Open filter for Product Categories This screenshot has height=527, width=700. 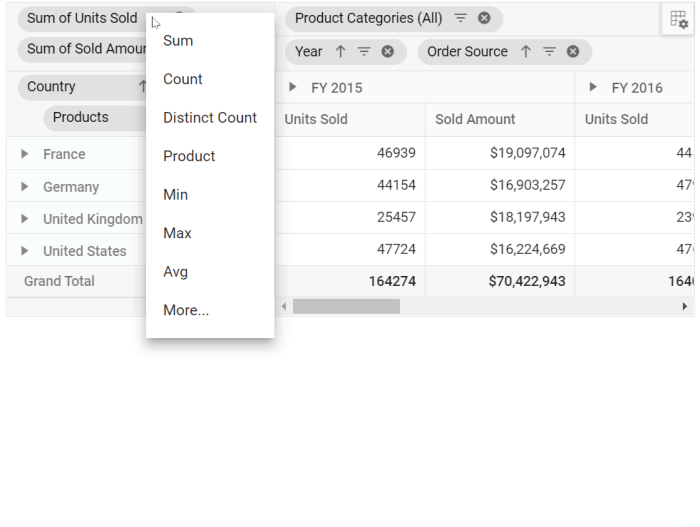tap(460, 18)
